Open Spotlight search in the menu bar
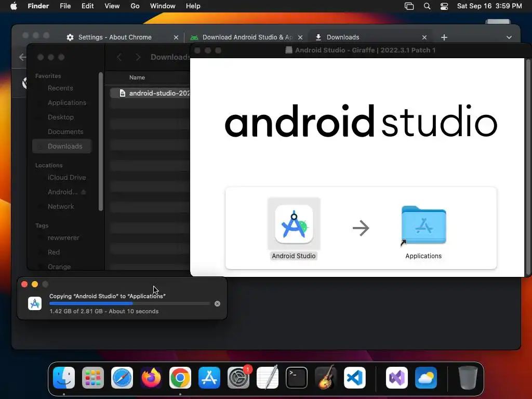 [427, 6]
